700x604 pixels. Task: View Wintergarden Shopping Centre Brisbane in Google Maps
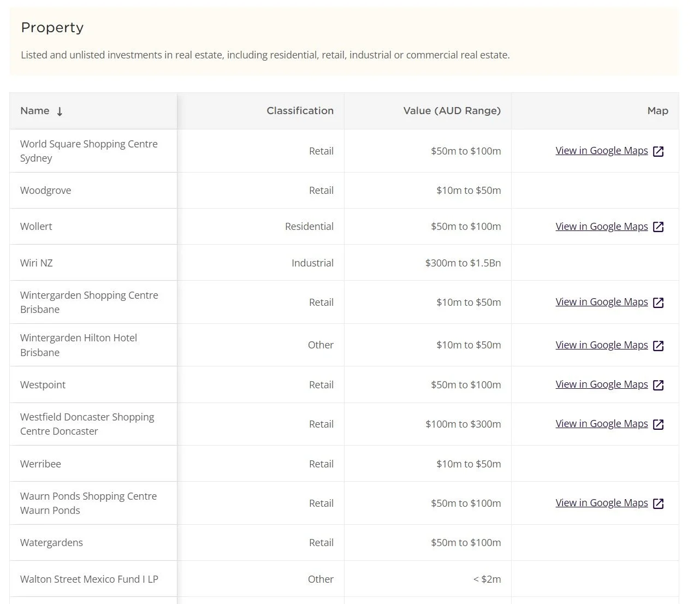[602, 302]
